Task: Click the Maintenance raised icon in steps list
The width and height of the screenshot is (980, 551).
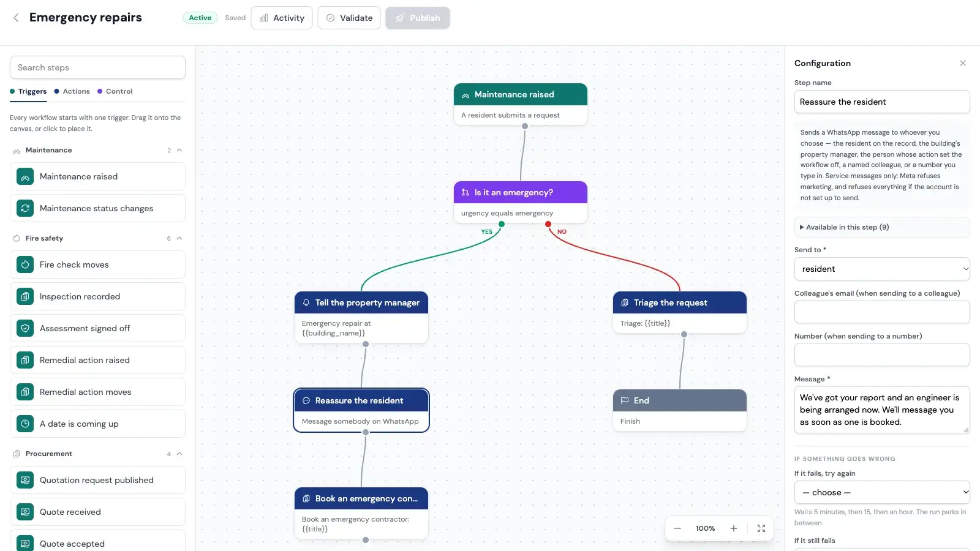Action: click(x=25, y=176)
